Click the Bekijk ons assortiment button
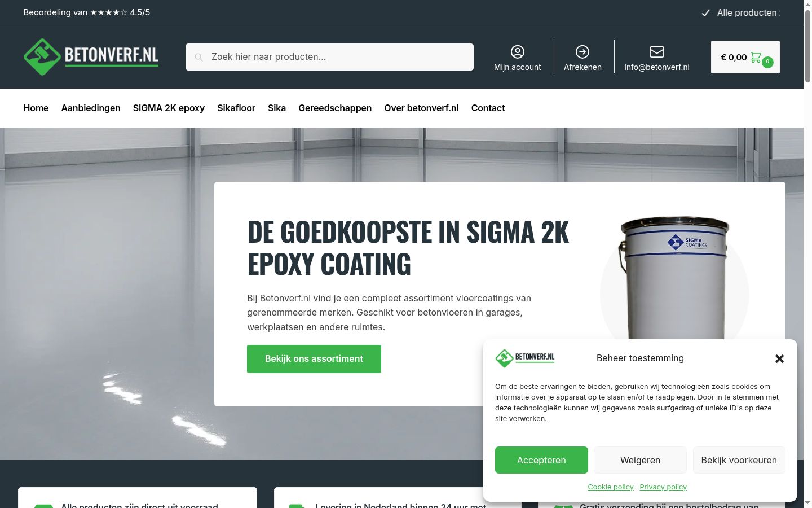Viewport: 812px width, 508px height. pos(314,359)
